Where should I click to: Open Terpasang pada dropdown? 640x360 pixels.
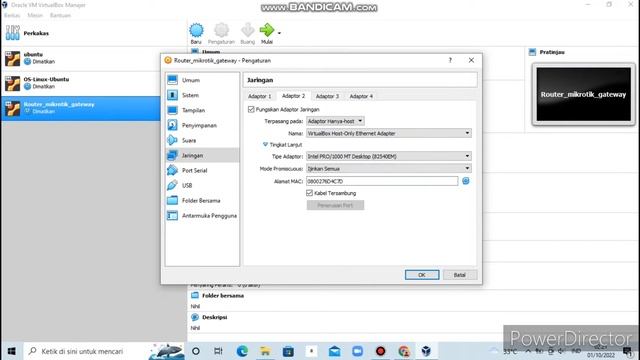335,121
